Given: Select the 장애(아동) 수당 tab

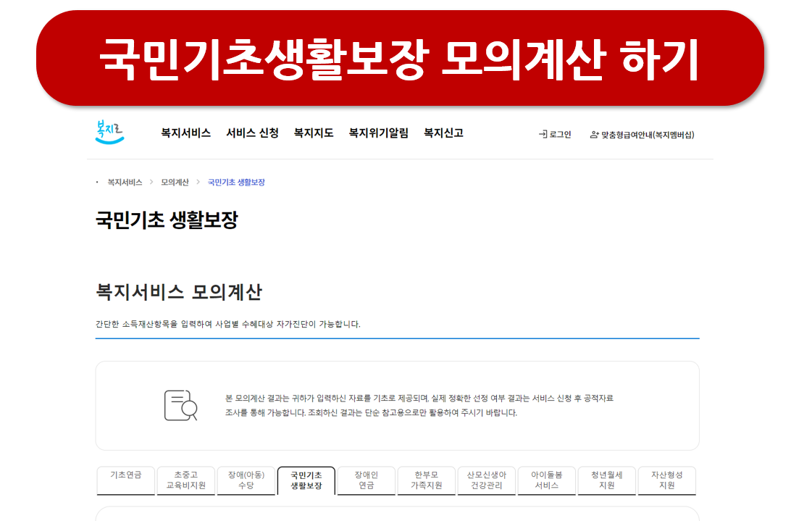Looking at the screenshot, I should pos(246,480).
